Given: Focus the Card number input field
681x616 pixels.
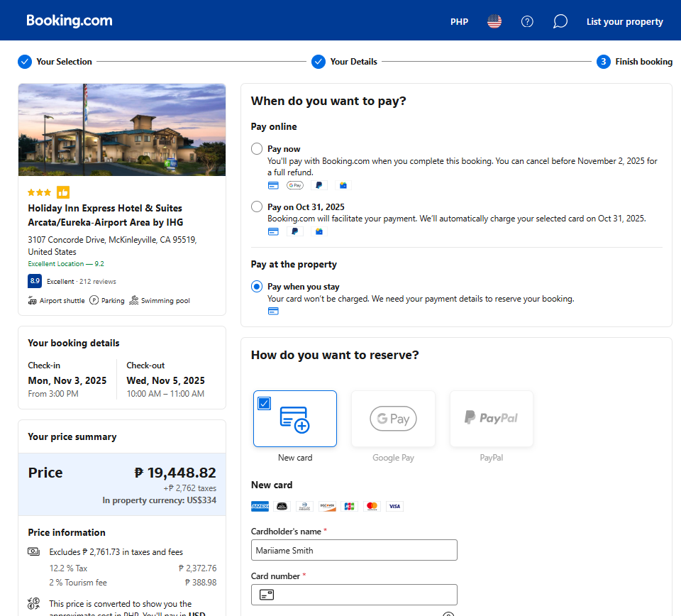Looking at the screenshot, I should tap(362, 595).
